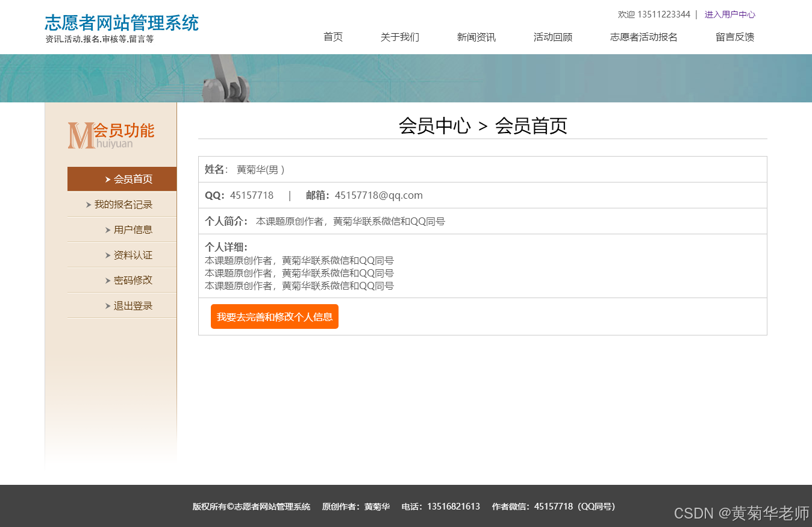Click the subtitle 资讯.活动.报名.审核等.留言等
This screenshot has height=527, width=812.
pyautogui.click(x=99, y=39)
